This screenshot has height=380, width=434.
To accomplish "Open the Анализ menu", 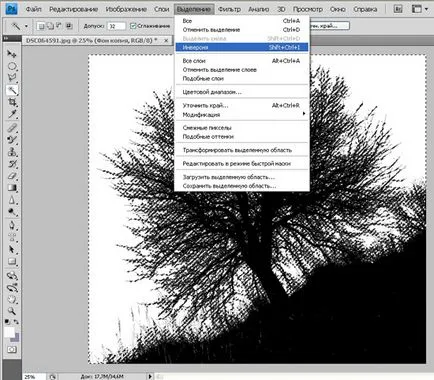I will [x=259, y=9].
